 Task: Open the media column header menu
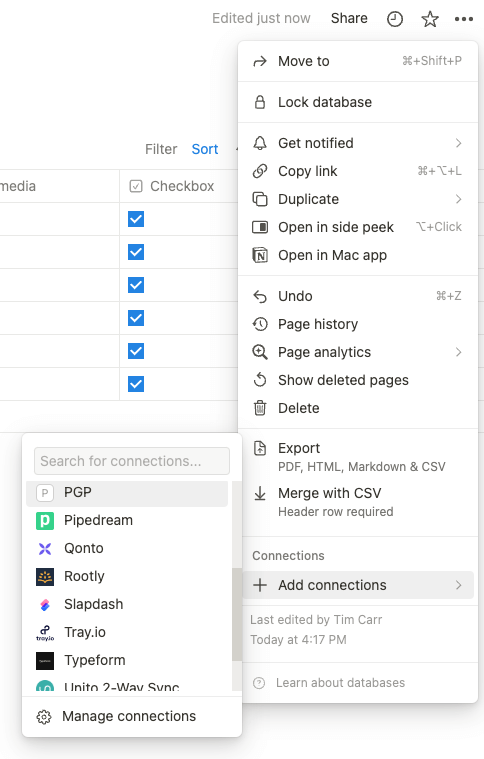(59, 186)
